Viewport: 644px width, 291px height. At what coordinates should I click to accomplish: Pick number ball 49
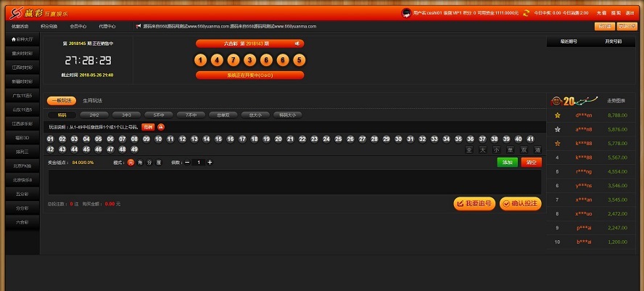[134, 149]
